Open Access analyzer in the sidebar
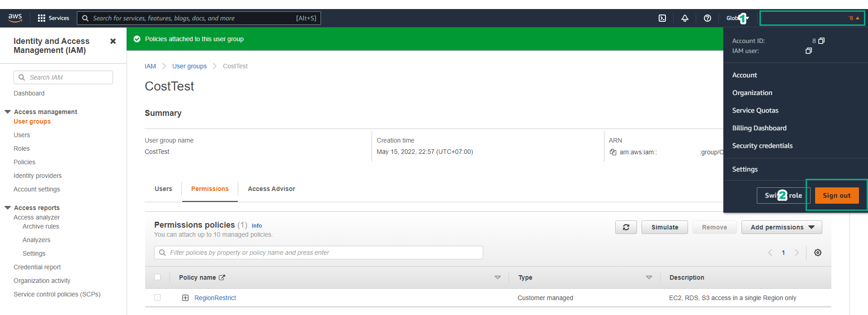The height and width of the screenshot is (315, 868). tap(37, 217)
